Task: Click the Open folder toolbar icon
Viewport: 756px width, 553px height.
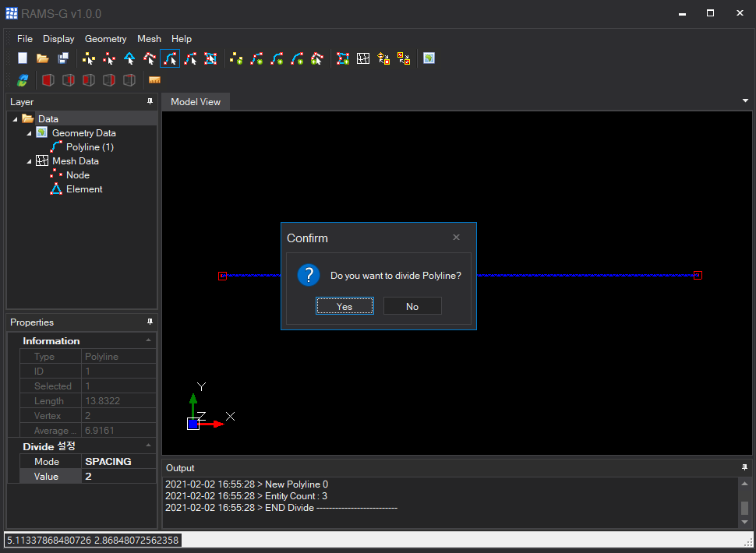Action: click(43, 58)
